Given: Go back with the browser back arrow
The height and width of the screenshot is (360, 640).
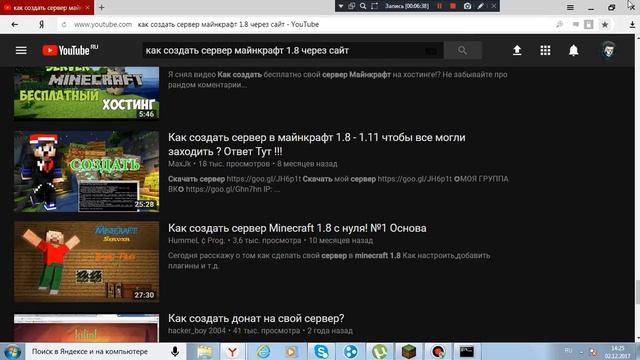Looking at the screenshot, I should [x=15, y=24].
